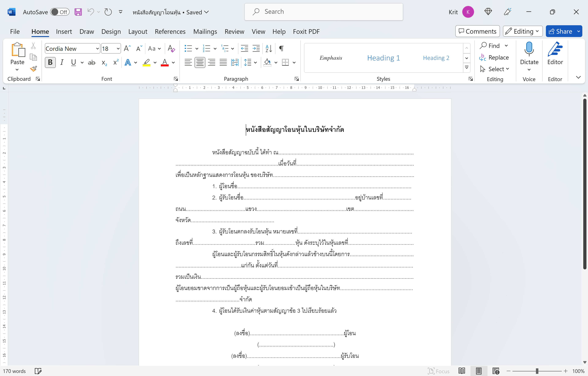The height and width of the screenshot is (376, 588).
Task: Click the Editor pen icon
Action: coord(555,50)
